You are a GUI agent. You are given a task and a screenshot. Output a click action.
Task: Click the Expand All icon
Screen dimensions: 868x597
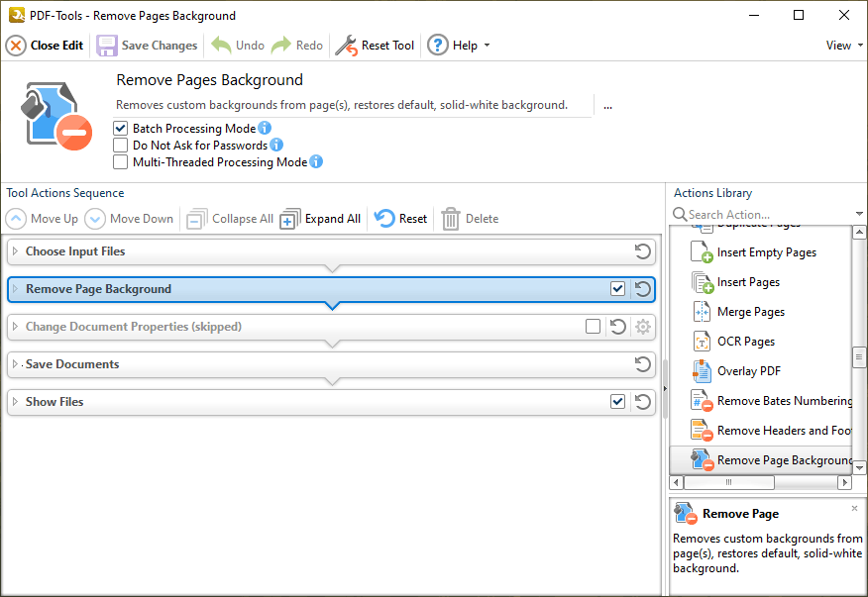(x=289, y=219)
